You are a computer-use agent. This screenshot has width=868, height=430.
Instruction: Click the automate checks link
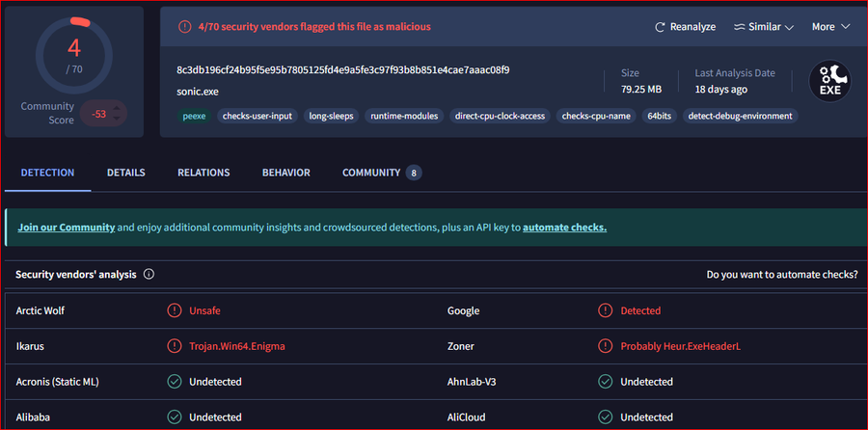click(x=564, y=228)
